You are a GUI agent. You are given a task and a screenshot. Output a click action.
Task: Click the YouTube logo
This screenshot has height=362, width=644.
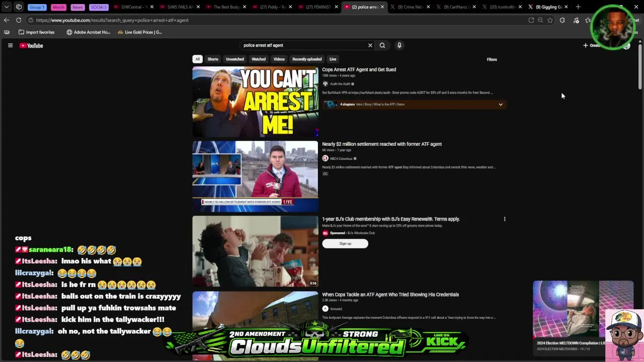coord(31,46)
